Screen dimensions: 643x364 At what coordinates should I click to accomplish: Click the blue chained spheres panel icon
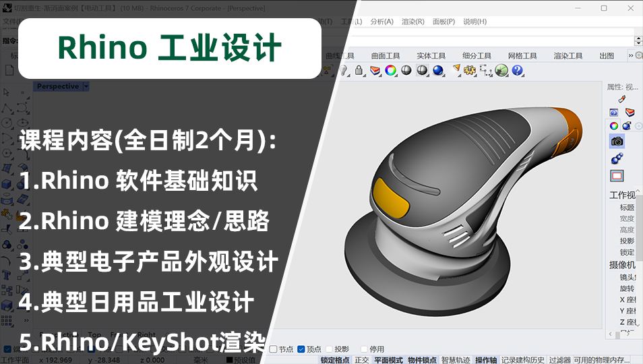617,158
